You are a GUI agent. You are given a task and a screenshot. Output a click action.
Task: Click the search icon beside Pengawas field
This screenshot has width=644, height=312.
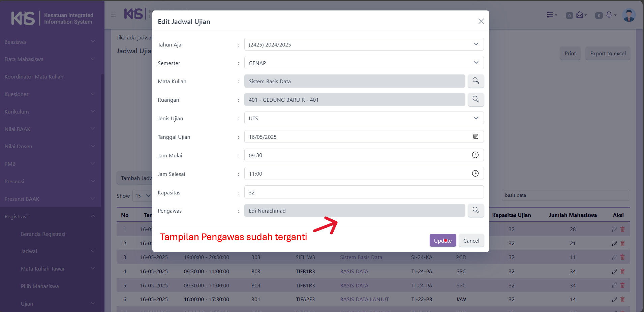(x=476, y=210)
